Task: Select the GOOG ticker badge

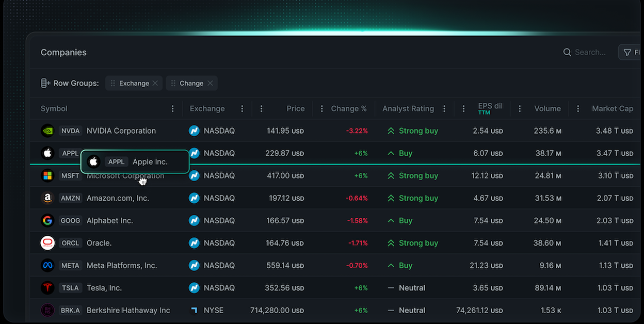Action: (70, 221)
